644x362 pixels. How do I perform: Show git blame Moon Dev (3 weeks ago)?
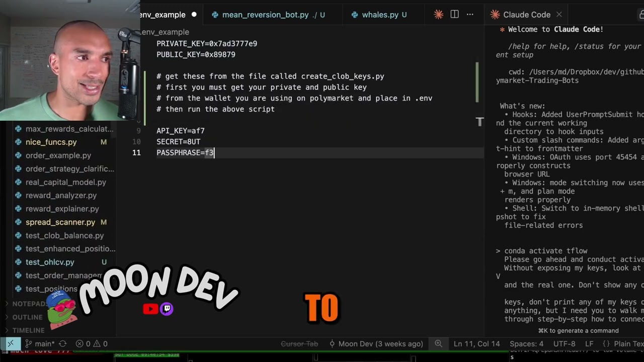pos(376,344)
